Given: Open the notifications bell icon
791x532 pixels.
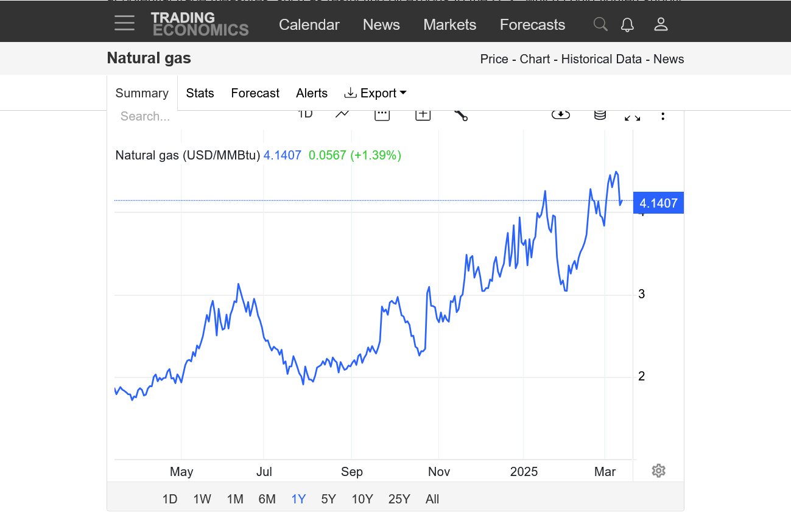Looking at the screenshot, I should click(x=627, y=24).
